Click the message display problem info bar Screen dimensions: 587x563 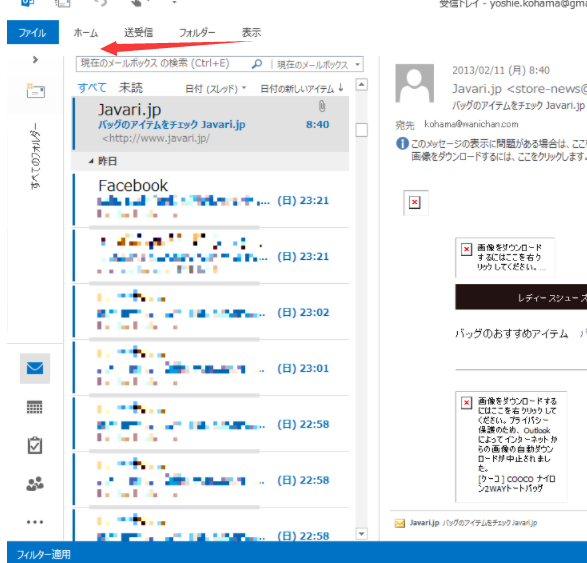click(492, 149)
